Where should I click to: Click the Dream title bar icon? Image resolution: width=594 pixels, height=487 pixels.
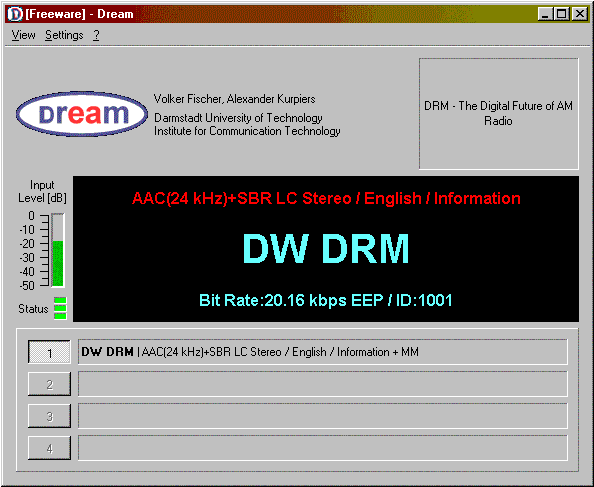[x=15, y=14]
